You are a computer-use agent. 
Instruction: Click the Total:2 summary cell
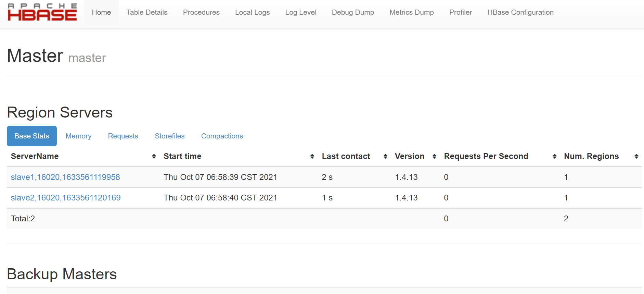[23, 219]
